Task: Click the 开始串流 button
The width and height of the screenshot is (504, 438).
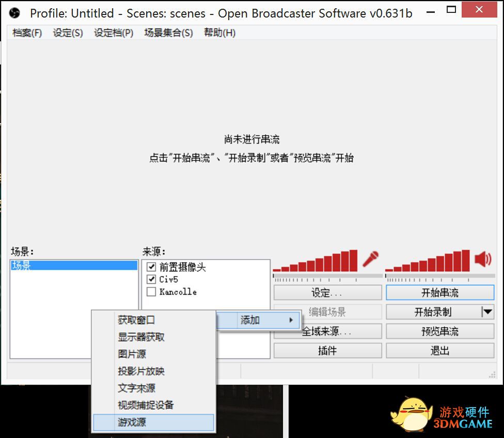Action: tap(440, 293)
